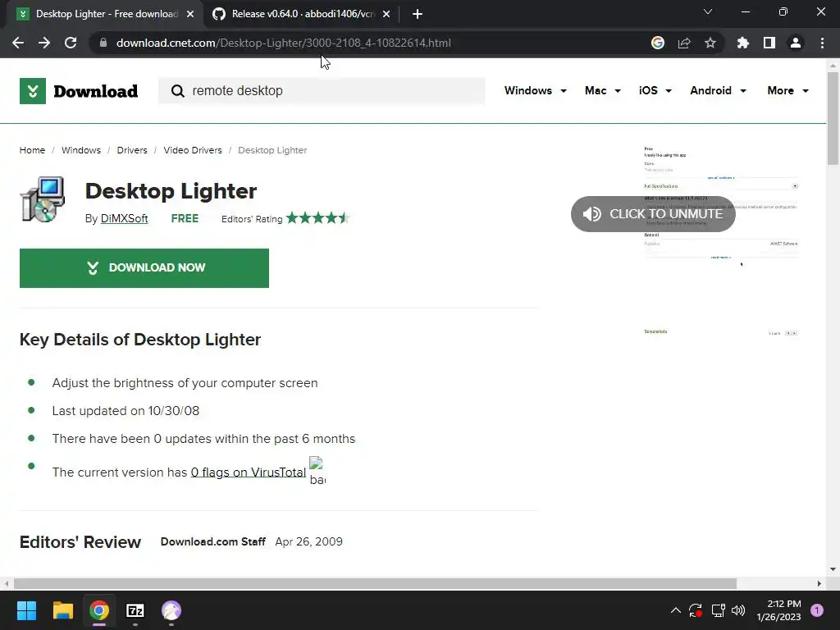
Task: Open Chrome three-dot menu
Action: click(822, 43)
